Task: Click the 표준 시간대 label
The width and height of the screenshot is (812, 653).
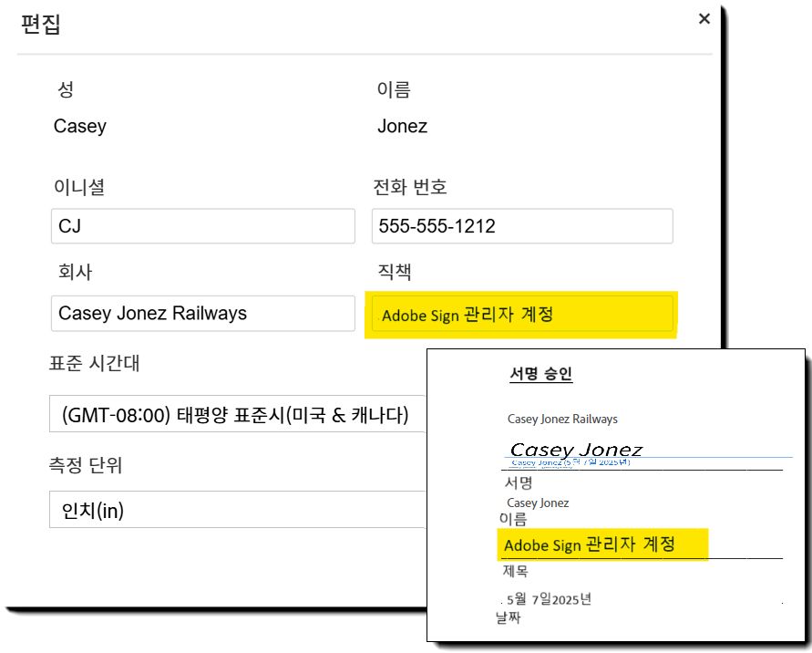Action: point(96,363)
